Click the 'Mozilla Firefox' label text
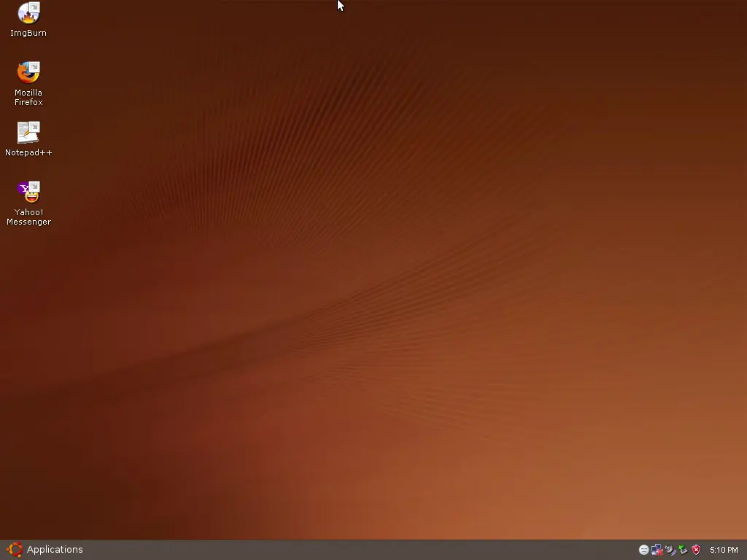 click(x=28, y=97)
